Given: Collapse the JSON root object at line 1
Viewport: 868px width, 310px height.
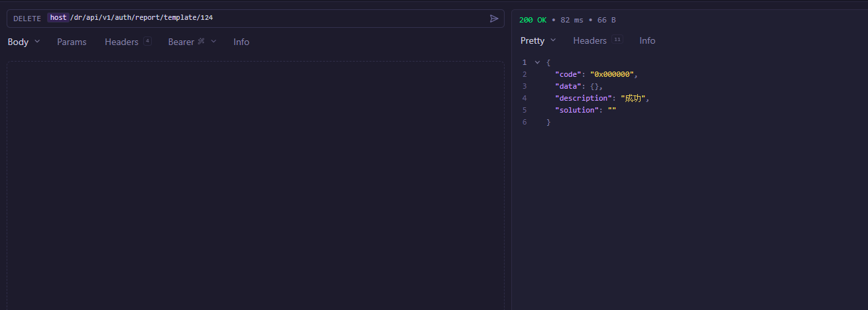Looking at the screenshot, I should (537, 62).
